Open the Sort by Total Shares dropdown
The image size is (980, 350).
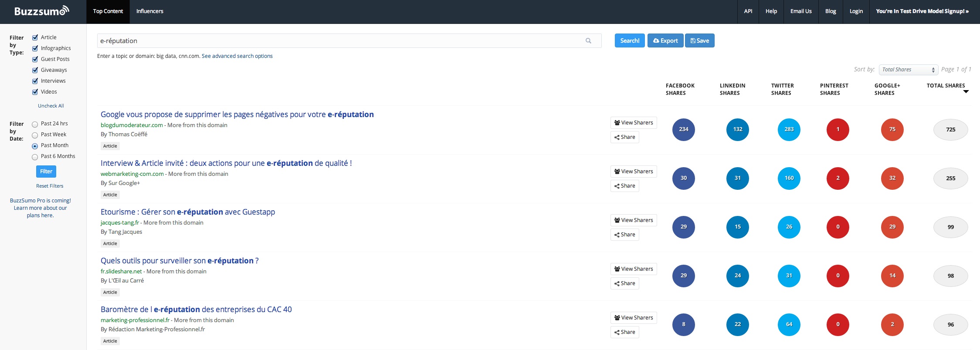(909, 70)
